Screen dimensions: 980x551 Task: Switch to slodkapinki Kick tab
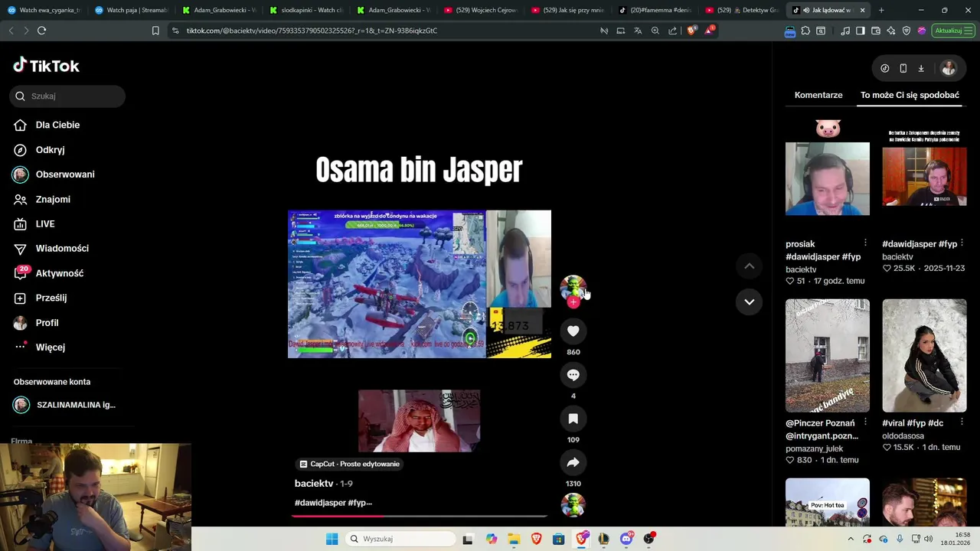(x=306, y=10)
